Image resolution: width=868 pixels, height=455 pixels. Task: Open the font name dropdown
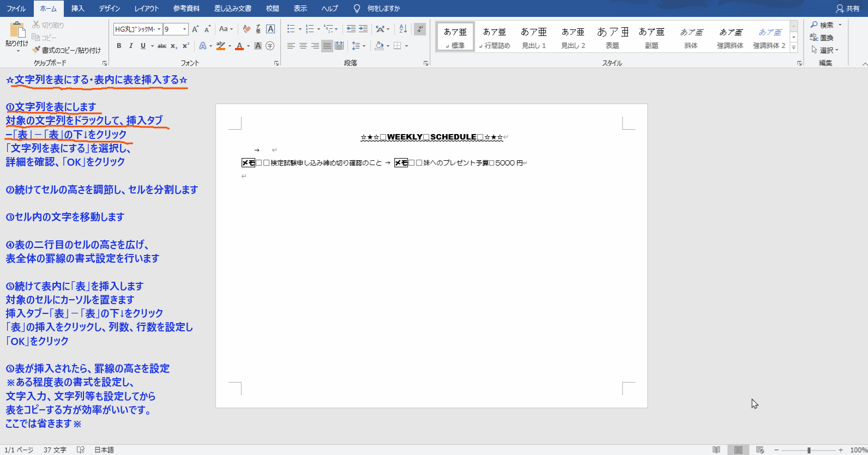[159, 29]
